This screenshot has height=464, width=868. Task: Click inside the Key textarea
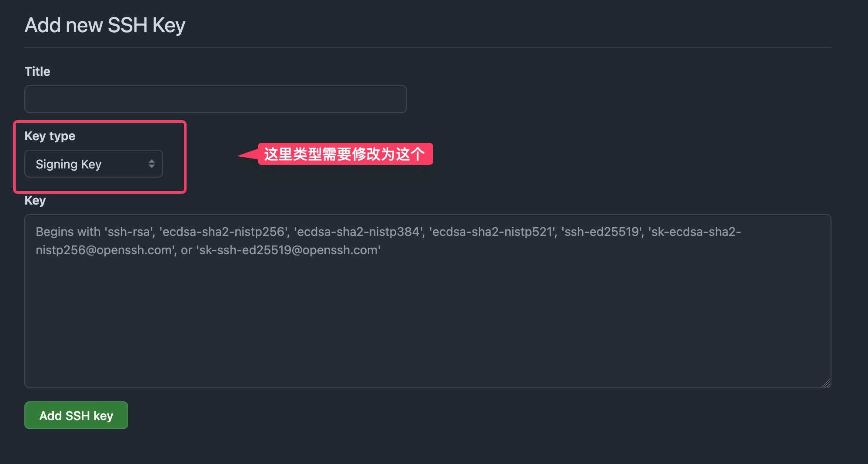point(428,301)
